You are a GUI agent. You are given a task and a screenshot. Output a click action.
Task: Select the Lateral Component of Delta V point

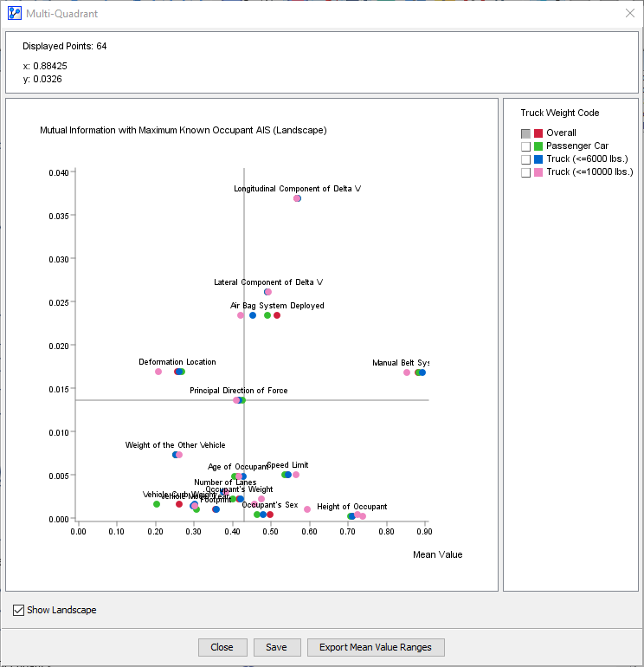(x=267, y=292)
